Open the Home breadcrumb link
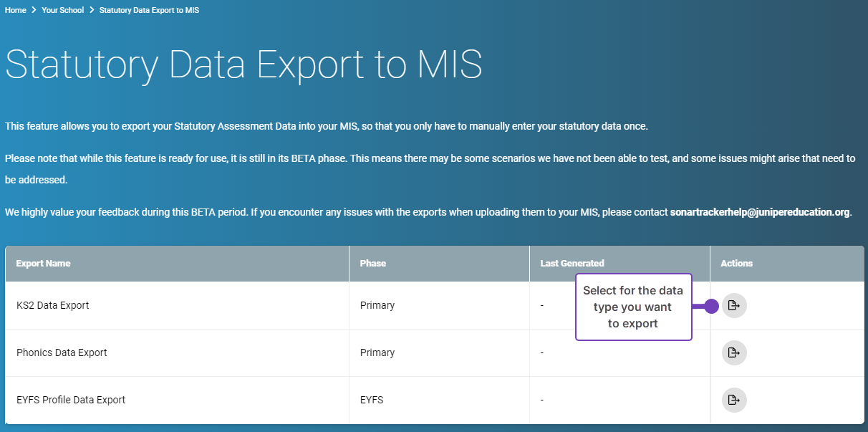This screenshot has height=432, width=868. point(15,10)
